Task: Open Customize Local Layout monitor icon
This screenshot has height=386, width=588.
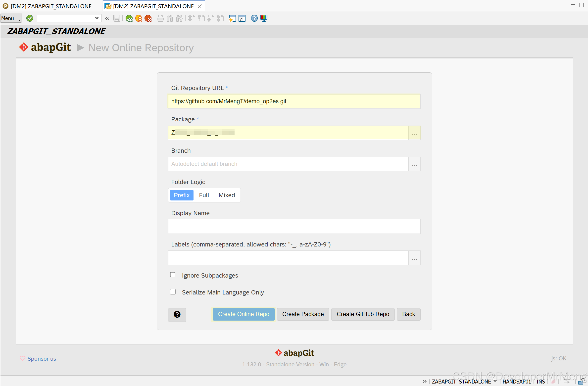Action: tap(264, 18)
